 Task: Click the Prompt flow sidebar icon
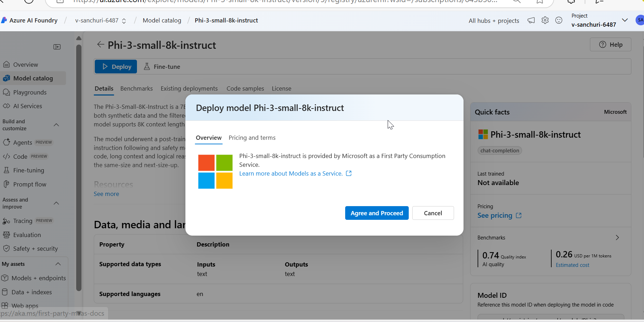6,184
